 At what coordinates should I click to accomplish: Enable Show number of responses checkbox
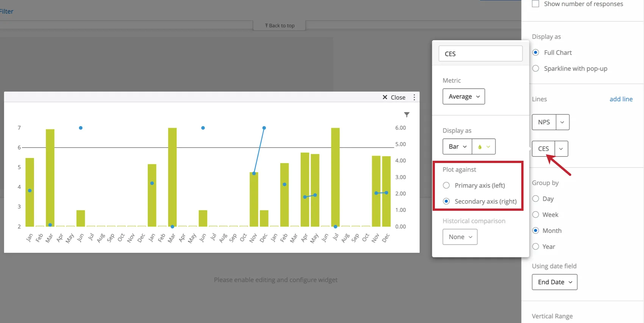coord(536,4)
